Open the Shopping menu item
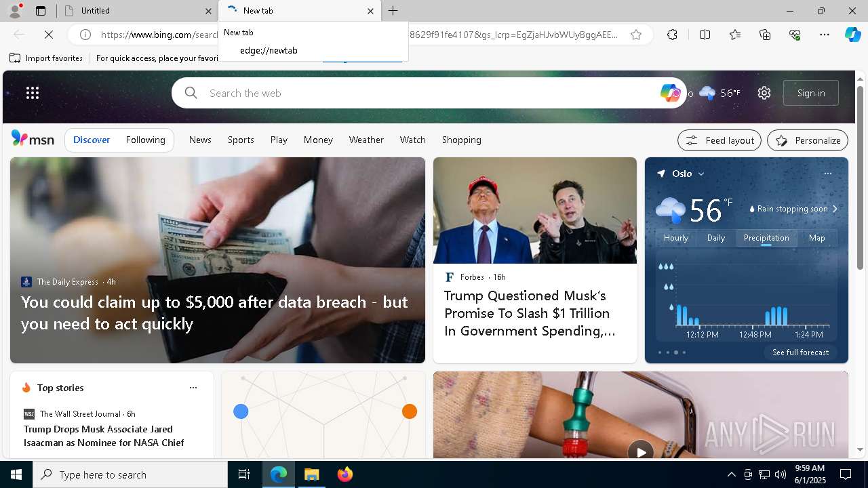This screenshot has width=868, height=488. 462,140
